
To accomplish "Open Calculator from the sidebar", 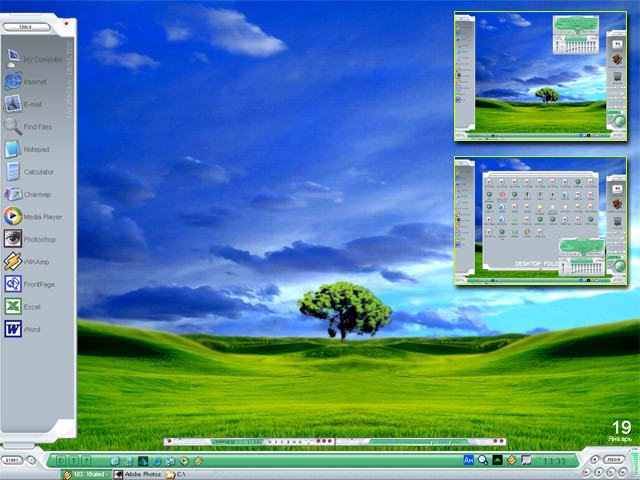I will pos(29,171).
